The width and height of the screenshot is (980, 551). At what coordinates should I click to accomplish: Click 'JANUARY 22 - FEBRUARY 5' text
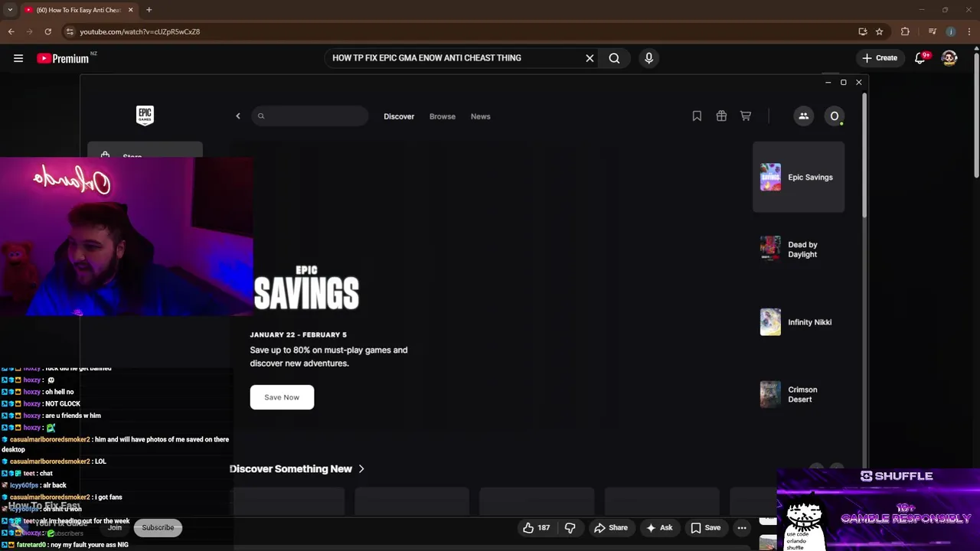(298, 334)
